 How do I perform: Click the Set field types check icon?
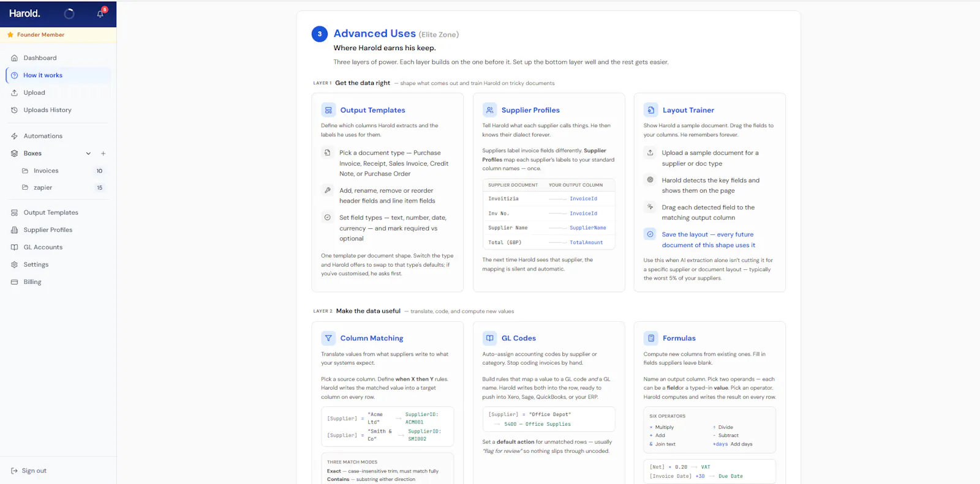pyautogui.click(x=328, y=218)
